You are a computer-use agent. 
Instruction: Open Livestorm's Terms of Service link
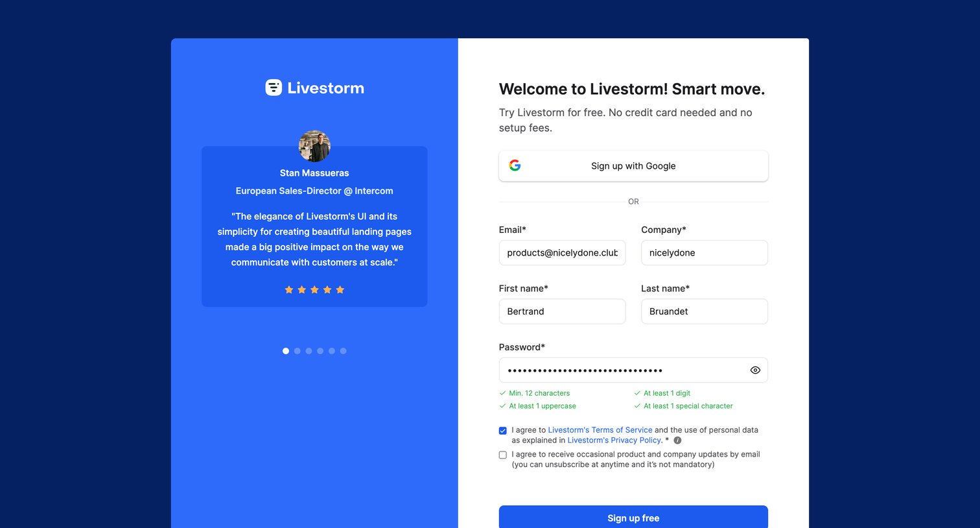(600, 430)
